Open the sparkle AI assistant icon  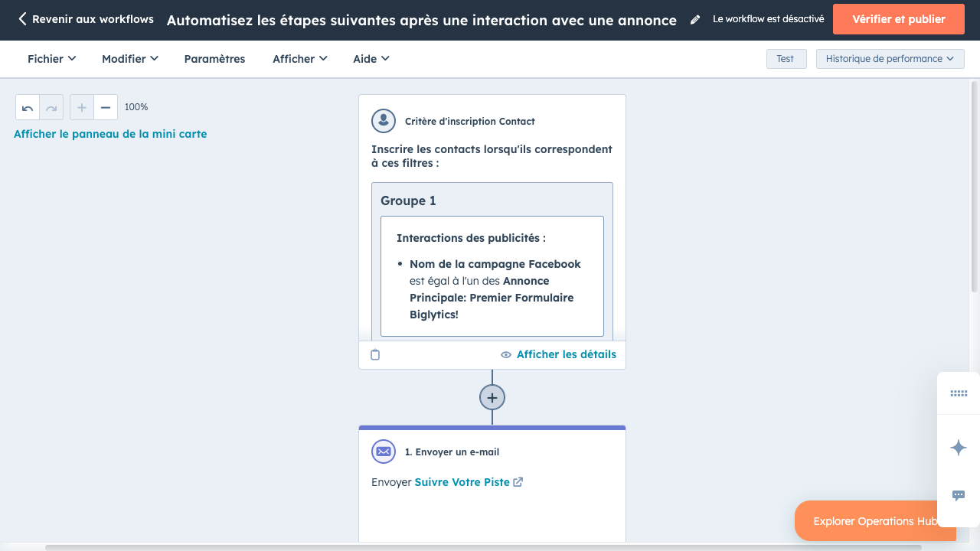coord(959,448)
